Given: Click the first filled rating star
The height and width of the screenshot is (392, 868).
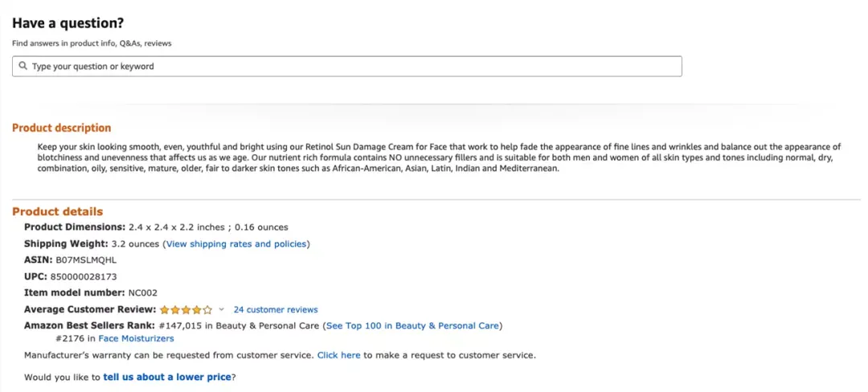Looking at the screenshot, I should pyautogui.click(x=165, y=309).
